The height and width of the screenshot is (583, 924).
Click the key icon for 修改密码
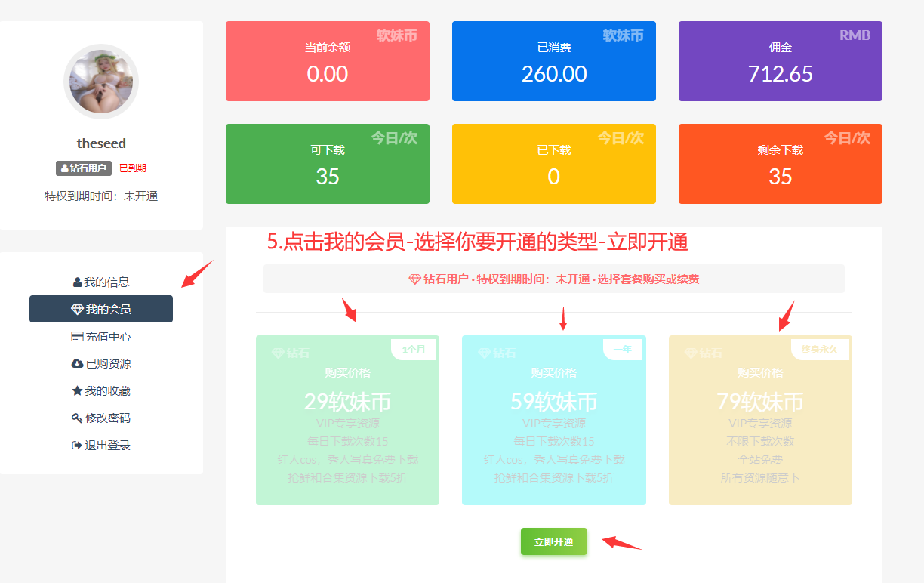77,418
